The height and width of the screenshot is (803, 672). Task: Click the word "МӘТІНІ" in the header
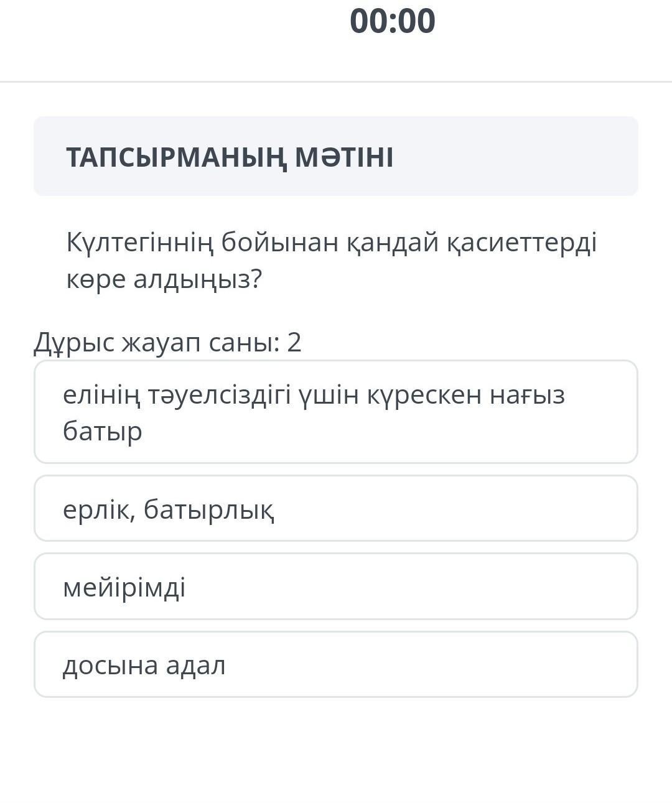pyautogui.click(x=343, y=157)
